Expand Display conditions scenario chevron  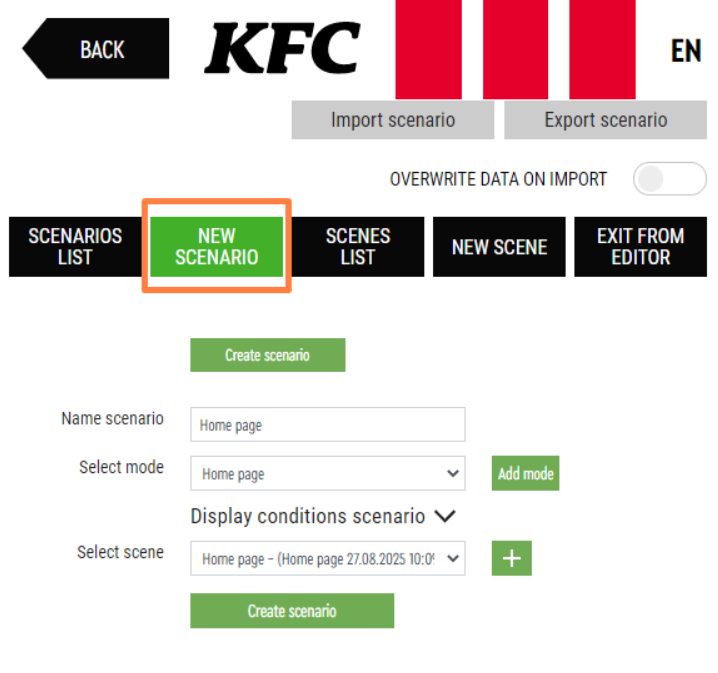click(x=445, y=516)
